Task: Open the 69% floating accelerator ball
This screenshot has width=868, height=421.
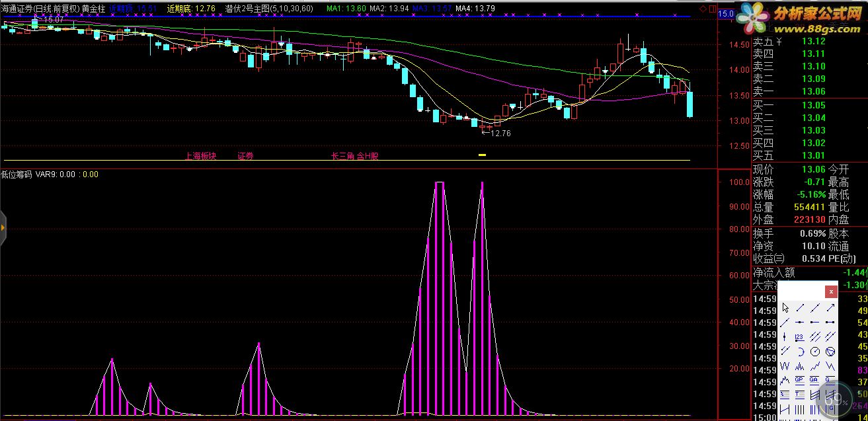Action: pos(835,401)
